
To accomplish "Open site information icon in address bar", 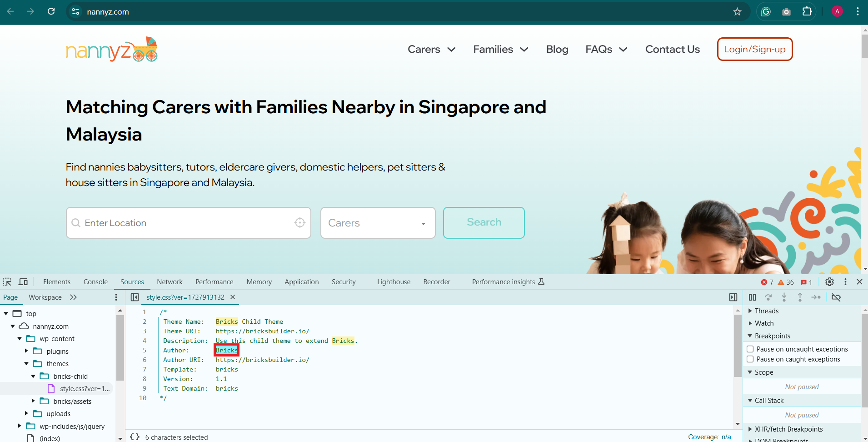I will pyautogui.click(x=75, y=11).
